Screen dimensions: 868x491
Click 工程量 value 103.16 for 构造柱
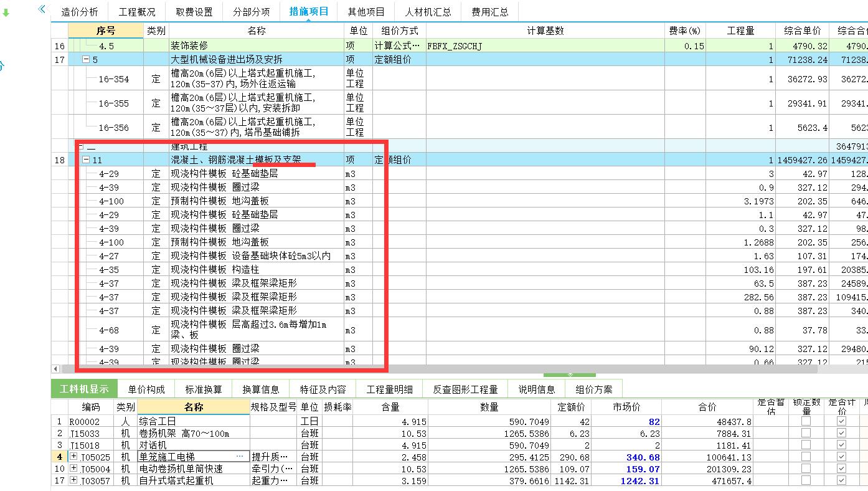(x=740, y=270)
